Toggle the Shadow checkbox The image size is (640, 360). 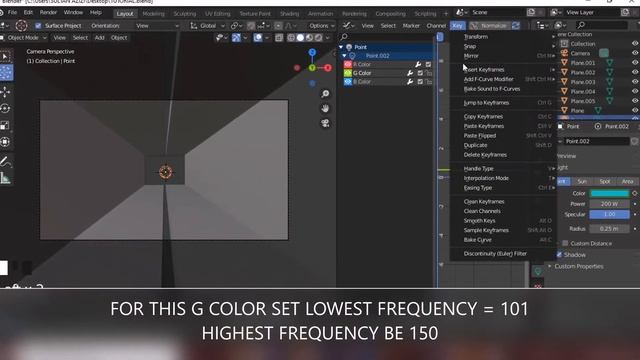pos(560,255)
